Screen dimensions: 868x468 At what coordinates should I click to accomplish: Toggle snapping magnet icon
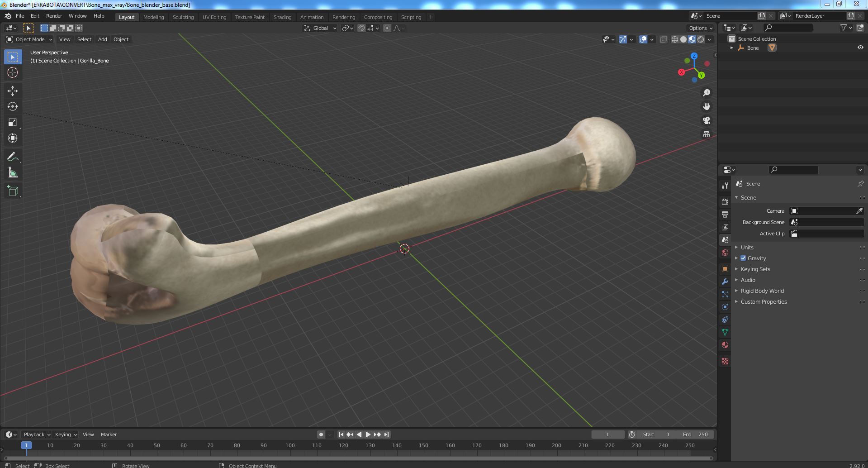(361, 28)
